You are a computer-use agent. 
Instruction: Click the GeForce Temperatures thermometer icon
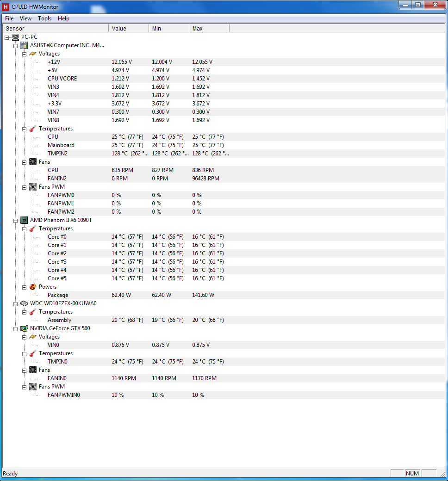[x=33, y=354]
